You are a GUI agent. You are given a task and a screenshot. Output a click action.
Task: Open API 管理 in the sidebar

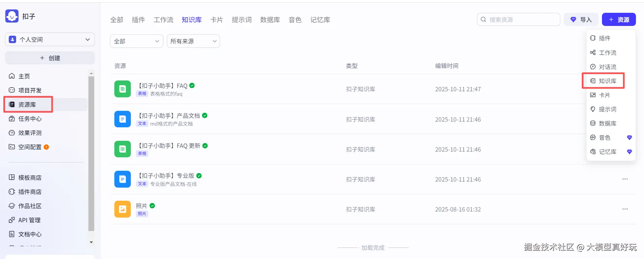pos(29,220)
